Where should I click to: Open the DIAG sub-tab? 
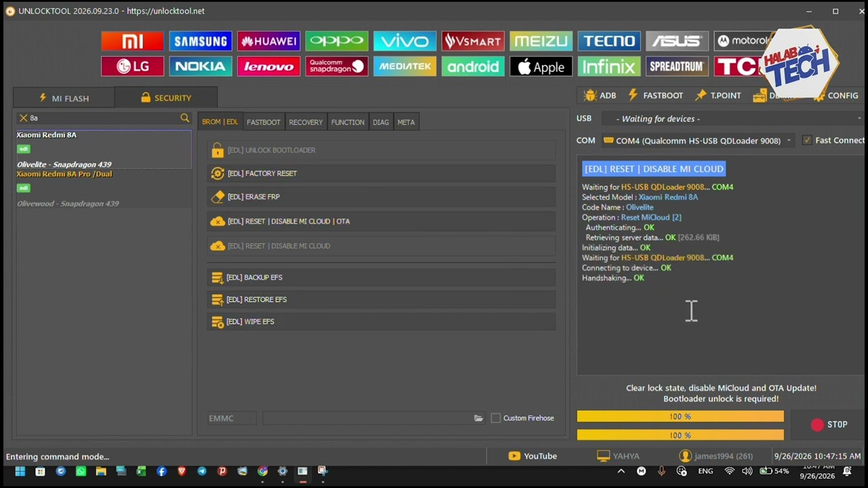[380, 122]
